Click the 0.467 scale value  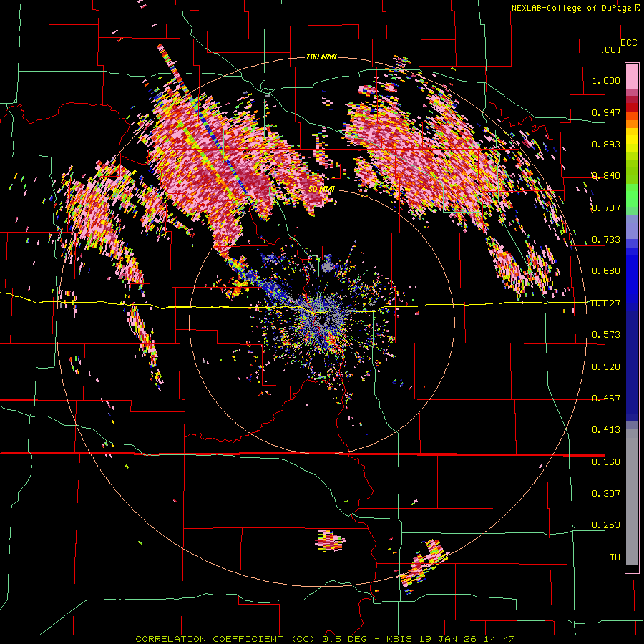(x=606, y=399)
